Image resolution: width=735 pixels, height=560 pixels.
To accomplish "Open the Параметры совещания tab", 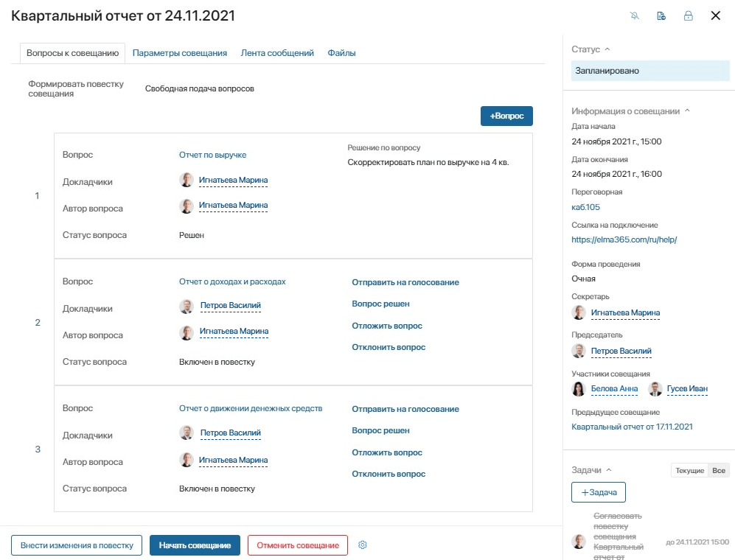I will tap(180, 53).
